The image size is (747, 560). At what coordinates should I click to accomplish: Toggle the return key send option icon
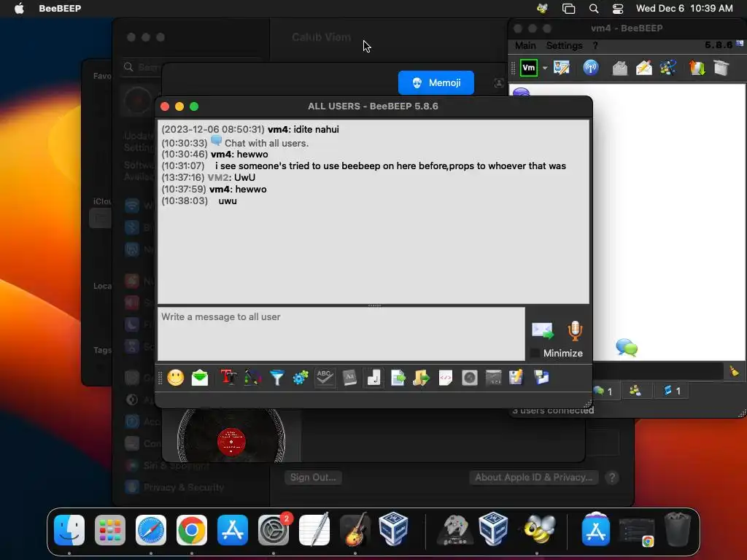(x=373, y=378)
